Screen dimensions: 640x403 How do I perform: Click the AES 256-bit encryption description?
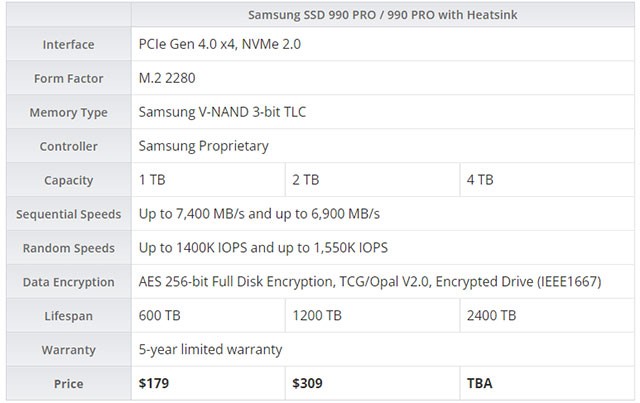pos(370,282)
